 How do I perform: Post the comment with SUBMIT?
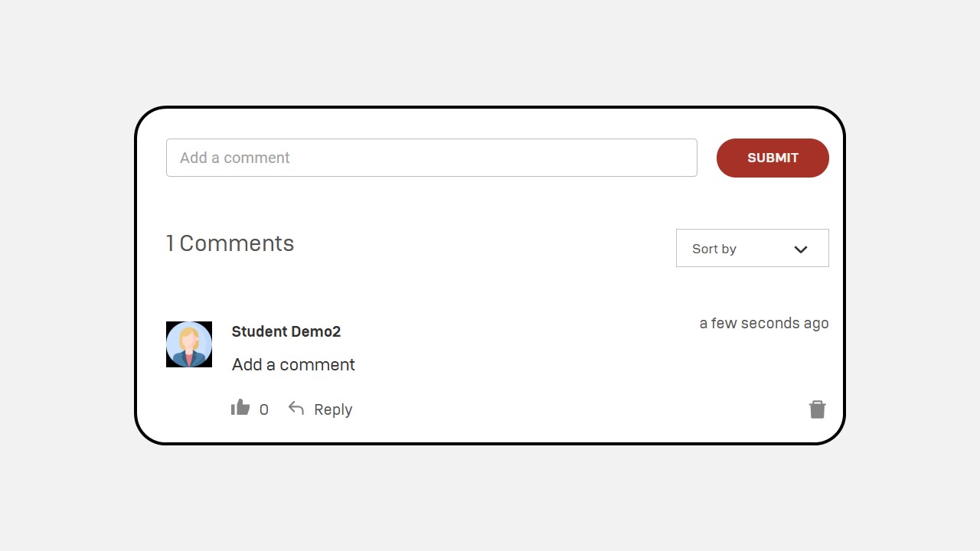773,158
